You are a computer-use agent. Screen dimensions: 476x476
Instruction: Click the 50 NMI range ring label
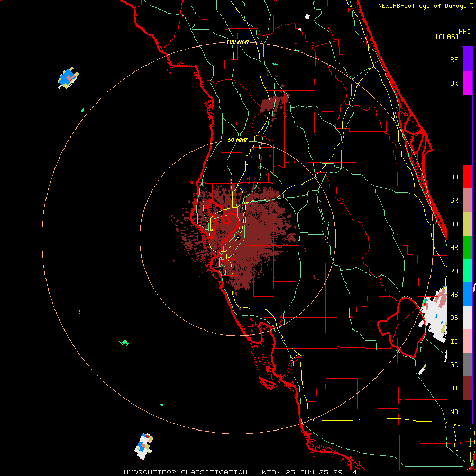[x=237, y=140]
